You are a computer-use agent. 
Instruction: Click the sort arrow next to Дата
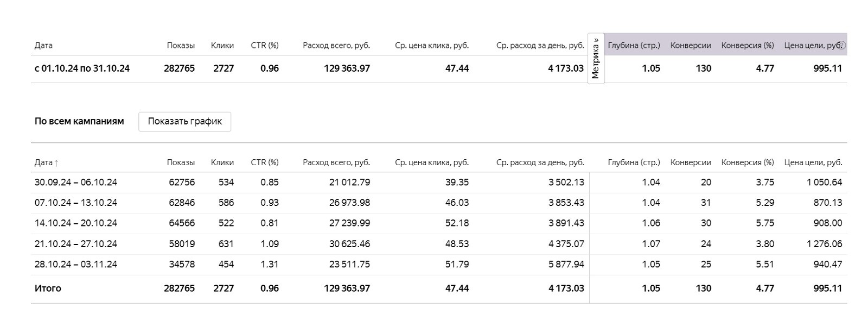point(56,163)
